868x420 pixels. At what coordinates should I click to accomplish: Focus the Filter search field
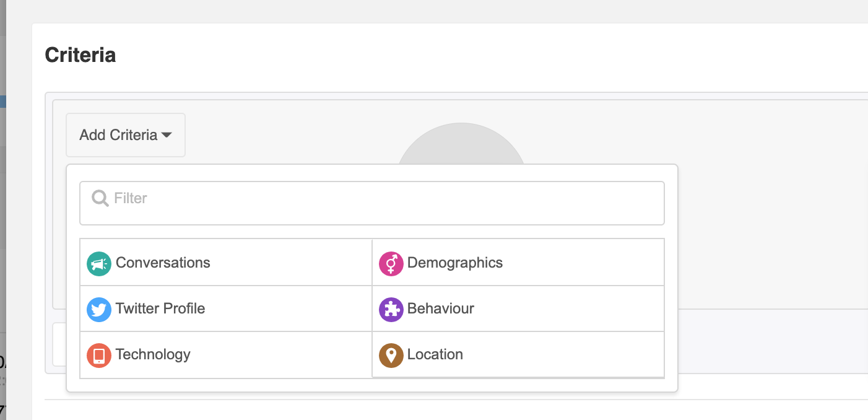[x=372, y=203]
